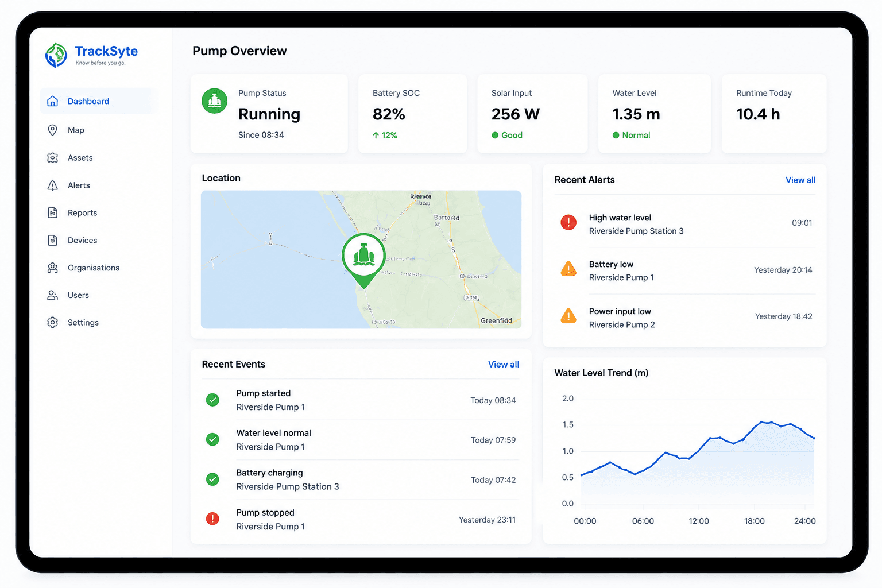Open the Pump stopped event

[x=361, y=519]
